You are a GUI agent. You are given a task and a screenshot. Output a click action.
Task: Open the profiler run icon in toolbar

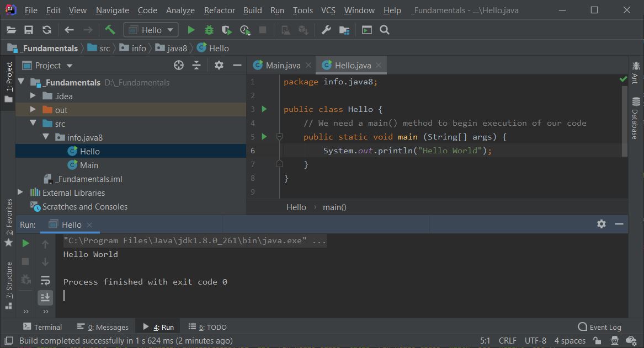tap(245, 30)
